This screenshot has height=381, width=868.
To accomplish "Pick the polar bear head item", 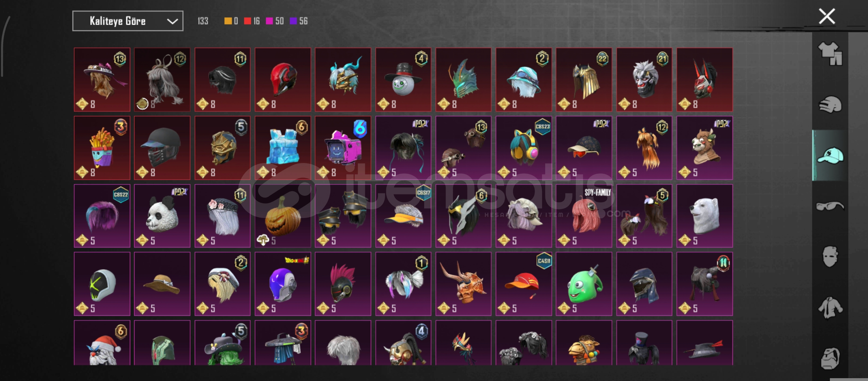I will coord(705,216).
